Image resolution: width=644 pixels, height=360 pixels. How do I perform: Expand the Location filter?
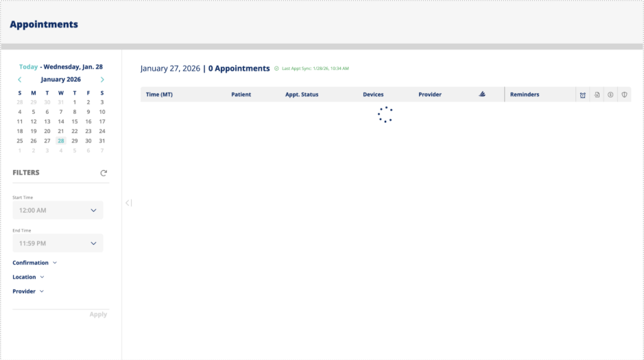(28, 277)
